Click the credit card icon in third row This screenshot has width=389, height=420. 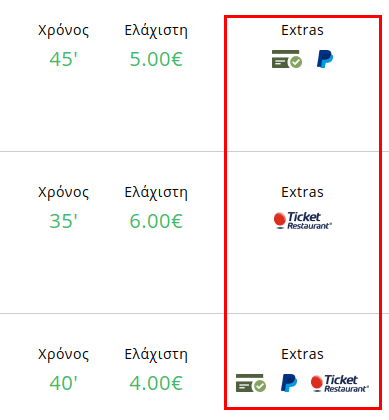click(251, 383)
